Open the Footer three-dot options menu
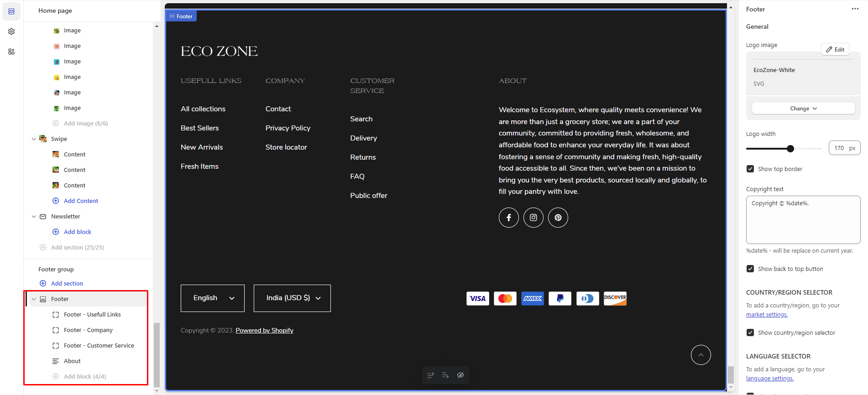This screenshot has height=395, width=868. coord(855,9)
